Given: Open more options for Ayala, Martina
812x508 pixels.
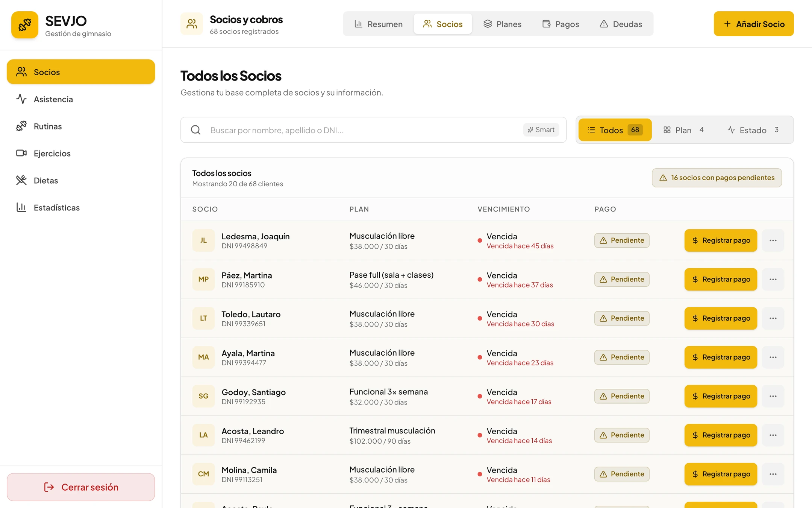Looking at the screenshot, I should click(x=773, y=357).
